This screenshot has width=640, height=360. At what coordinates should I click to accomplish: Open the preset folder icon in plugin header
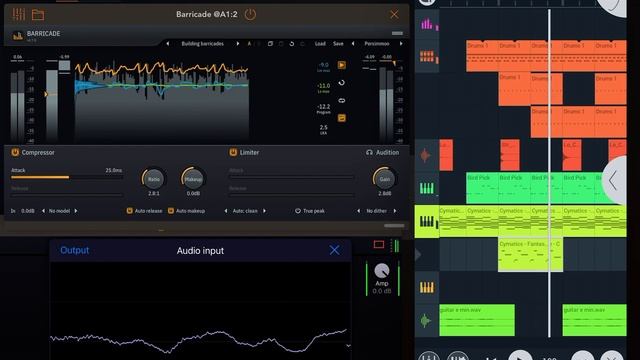tap(38, 15)
